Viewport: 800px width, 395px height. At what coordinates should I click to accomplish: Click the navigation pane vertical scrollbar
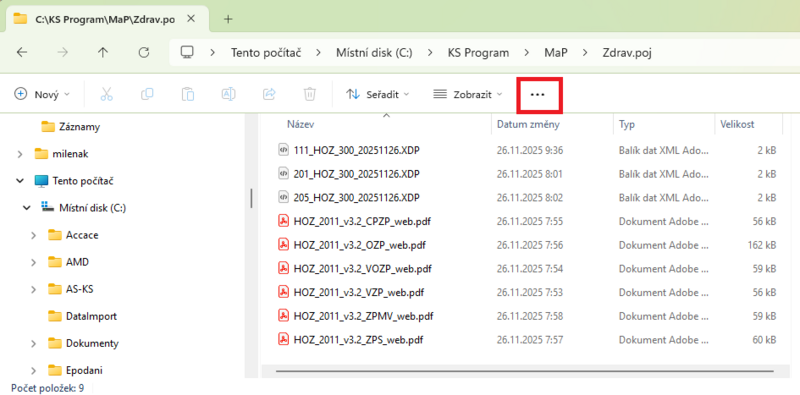tap(252, 198)
